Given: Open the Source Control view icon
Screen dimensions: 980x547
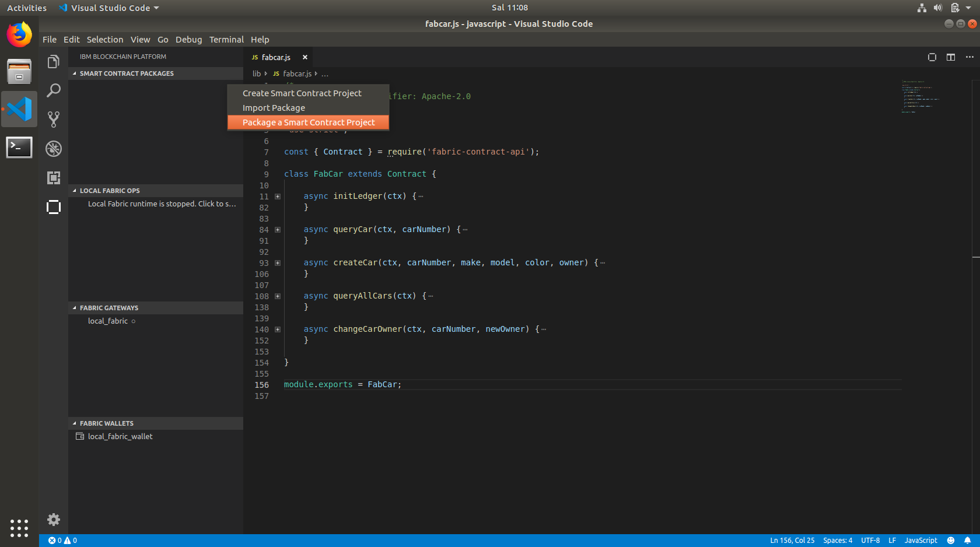Looking at the screenshot, I should pos(54,120).
